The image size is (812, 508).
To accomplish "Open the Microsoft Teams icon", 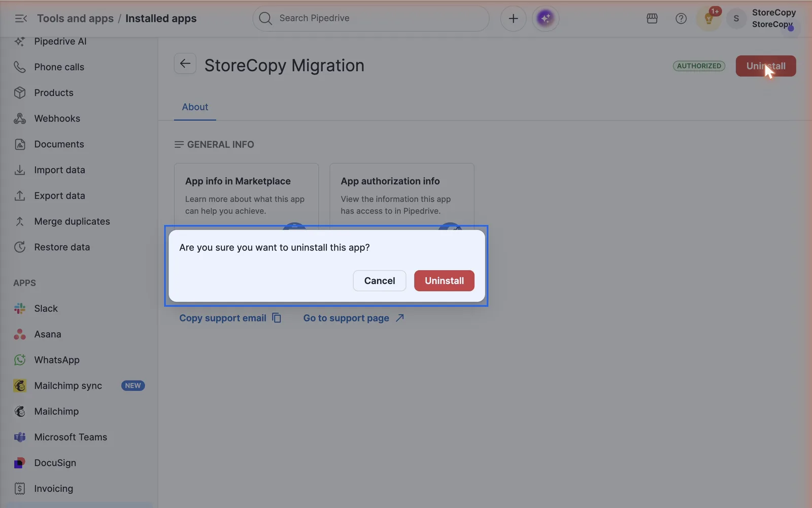I will click(20, 437).
